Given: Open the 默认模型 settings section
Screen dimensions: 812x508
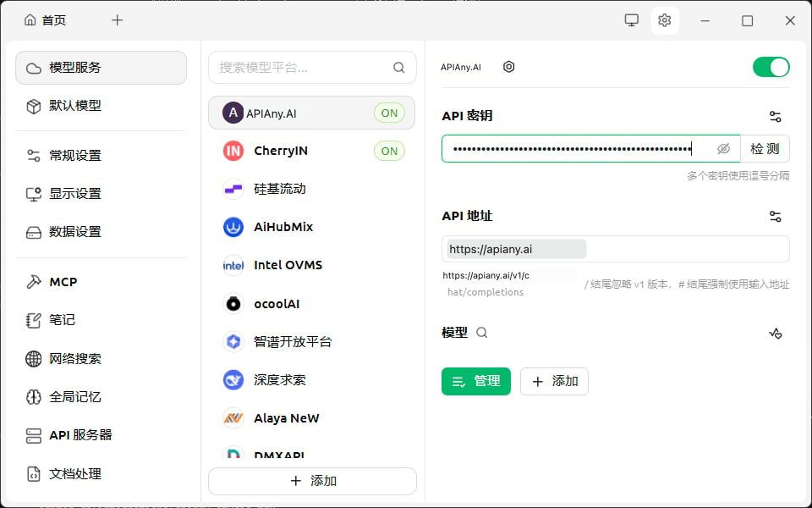Looking at the screenshot, I should [x=101, y=106].
